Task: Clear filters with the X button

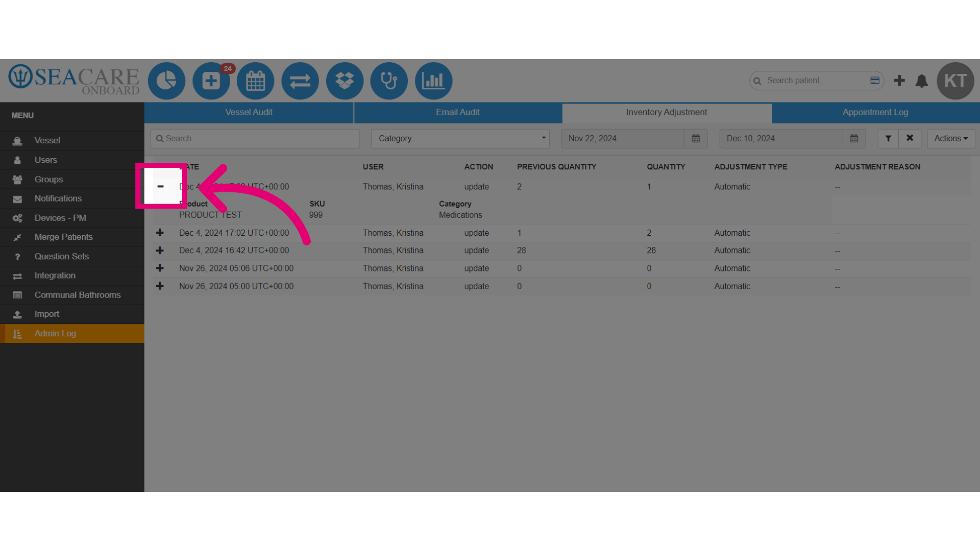Action: (910, 138)
